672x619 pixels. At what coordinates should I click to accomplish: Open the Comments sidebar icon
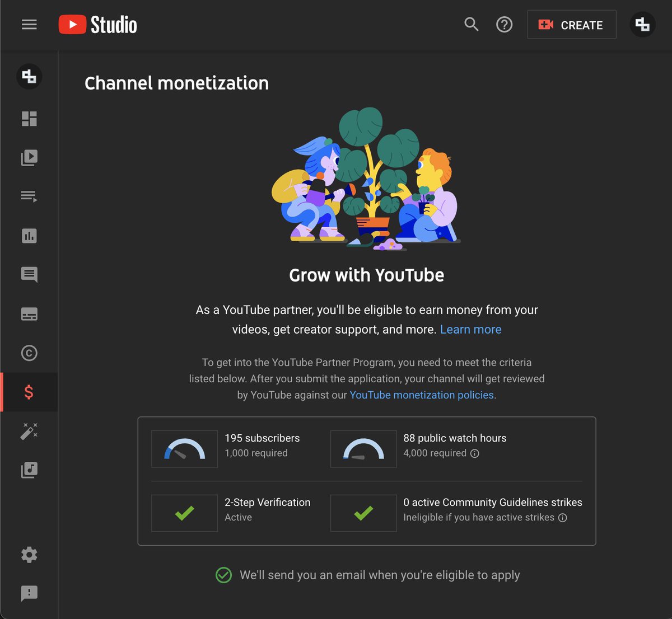(29, 275)
